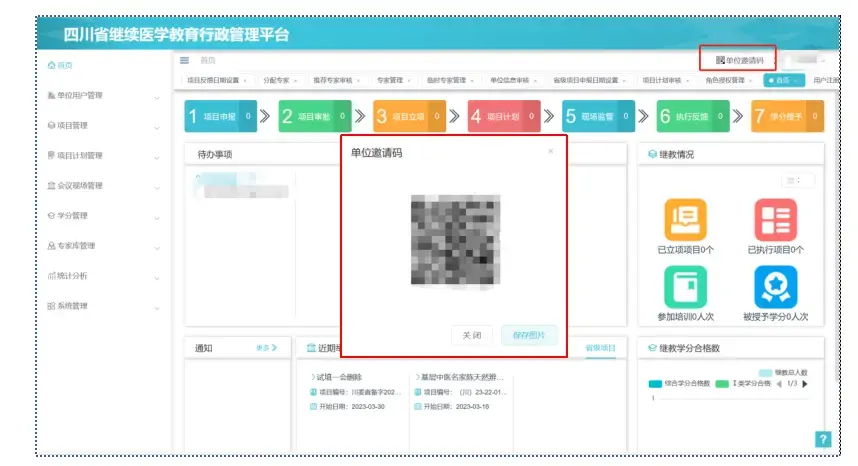
Task: Click 待办事项 panel title
Action: (x=214, y=155)
